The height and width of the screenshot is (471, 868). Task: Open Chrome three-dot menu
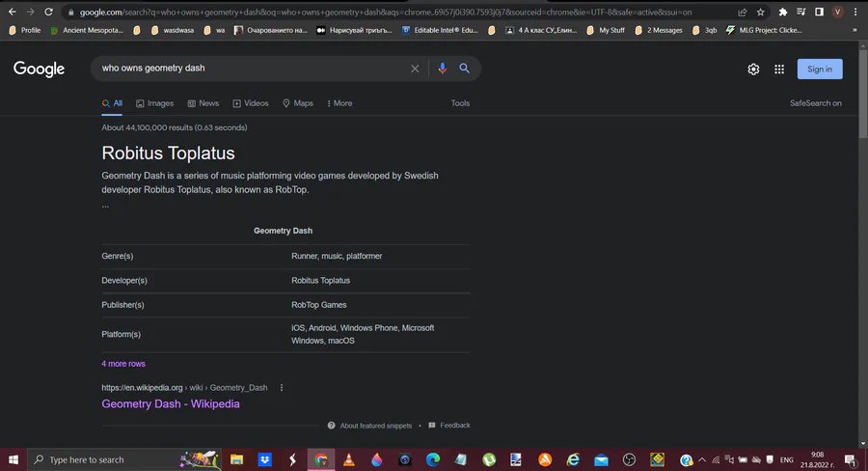click(855, 12)
